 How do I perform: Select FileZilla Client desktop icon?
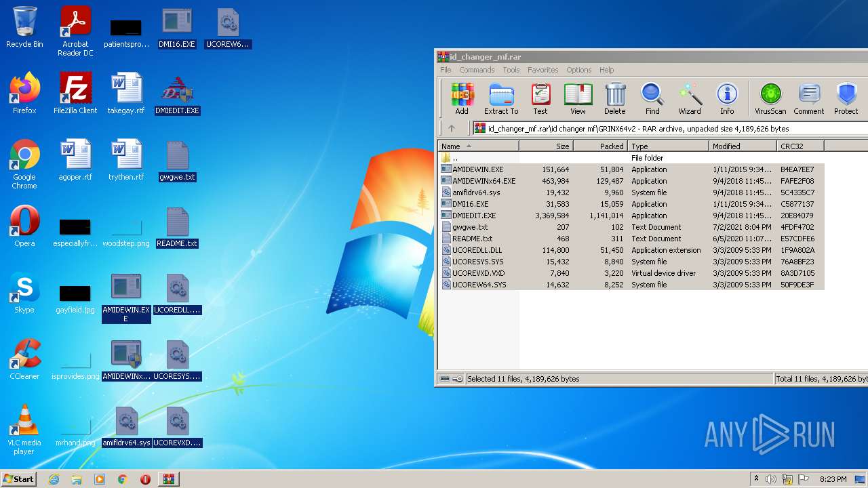[x=75, y=94]
